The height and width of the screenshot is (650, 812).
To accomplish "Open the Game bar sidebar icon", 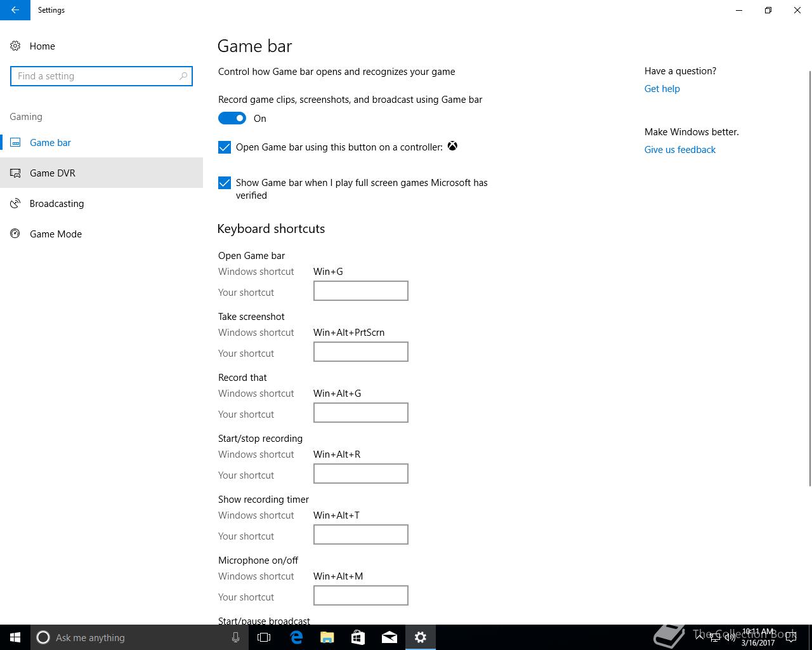I will (16, 143).
